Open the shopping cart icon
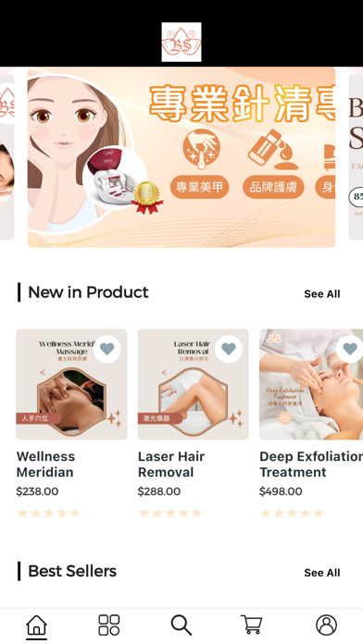 pos(251,625)
